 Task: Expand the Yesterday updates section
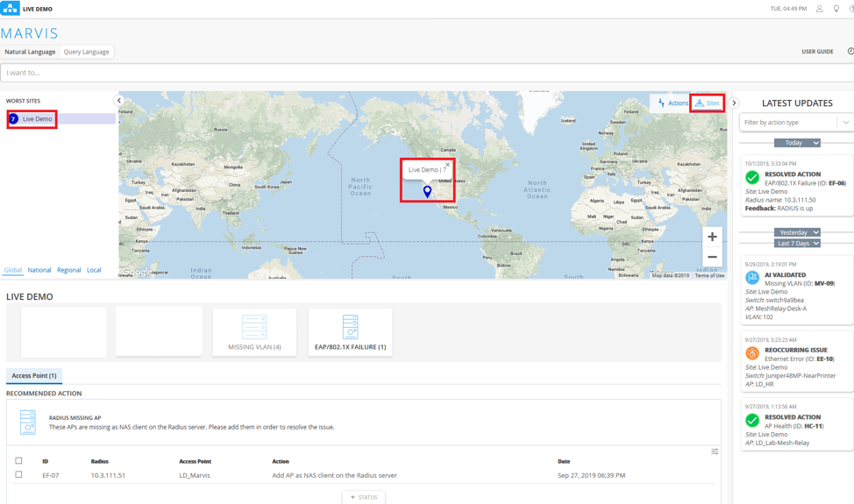click(x=797, y=232)
